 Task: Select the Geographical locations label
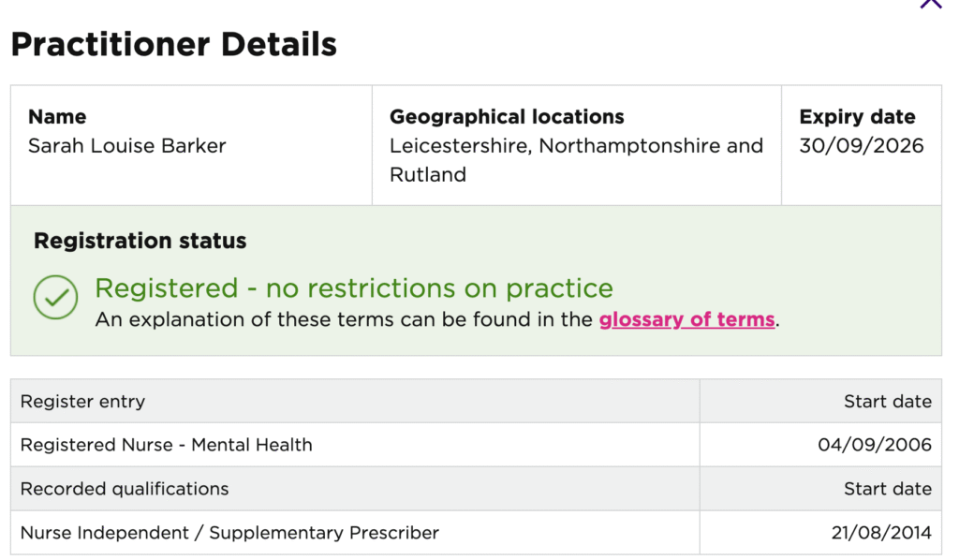pos(507,116)
